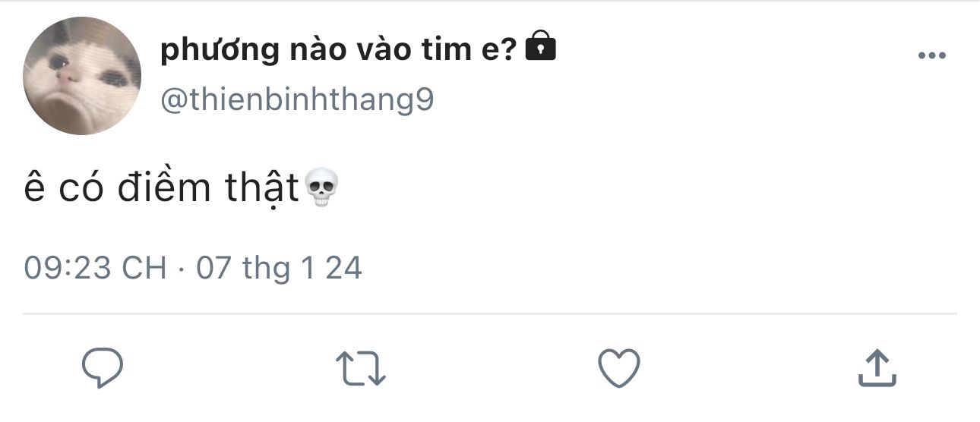Click the skull emoji in the tweet
The image size is (980, 422).
coord(321,189)
